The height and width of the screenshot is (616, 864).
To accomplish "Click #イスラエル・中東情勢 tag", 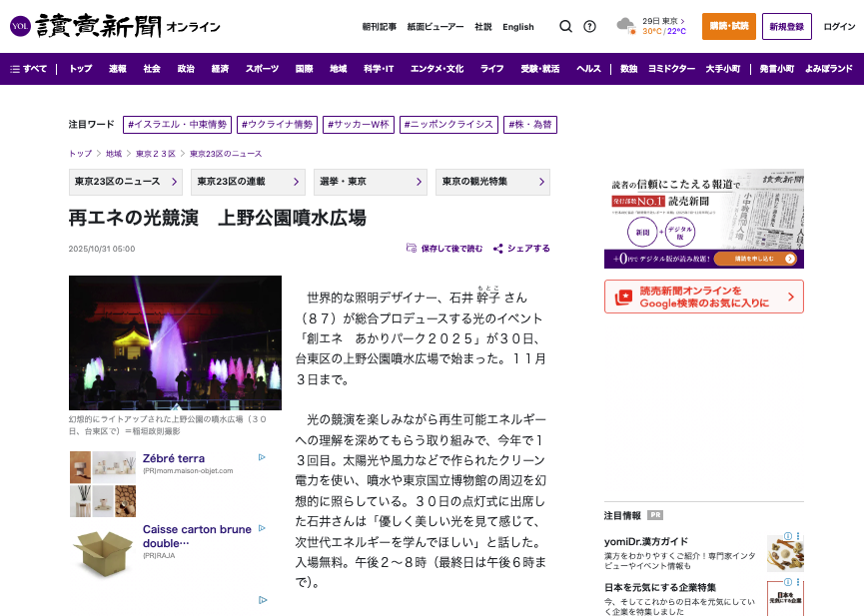I will pos(178,125).
